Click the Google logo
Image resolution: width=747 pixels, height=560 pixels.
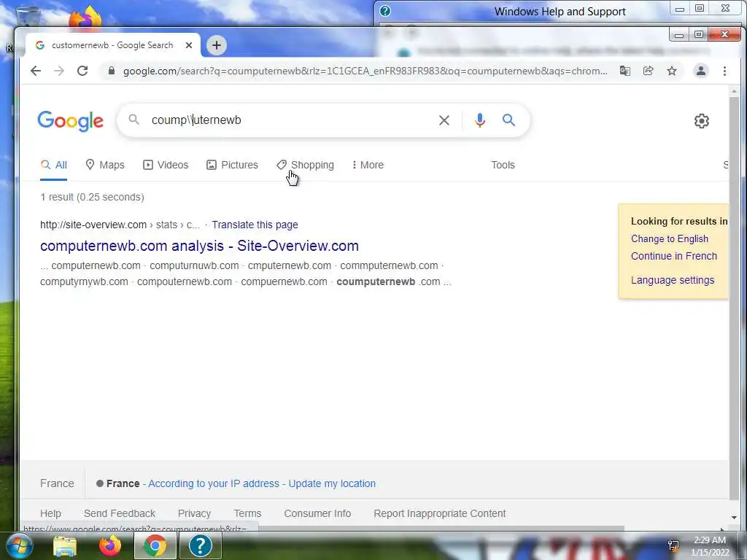point(71,121)
